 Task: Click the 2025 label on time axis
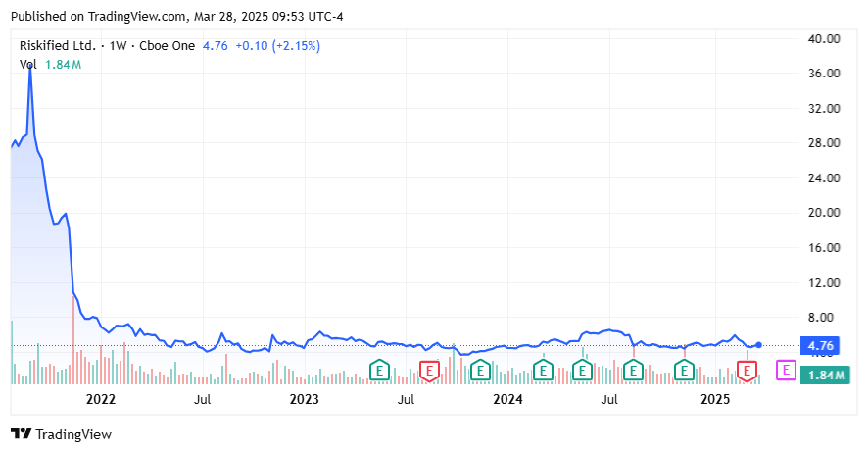coord(715,399)
